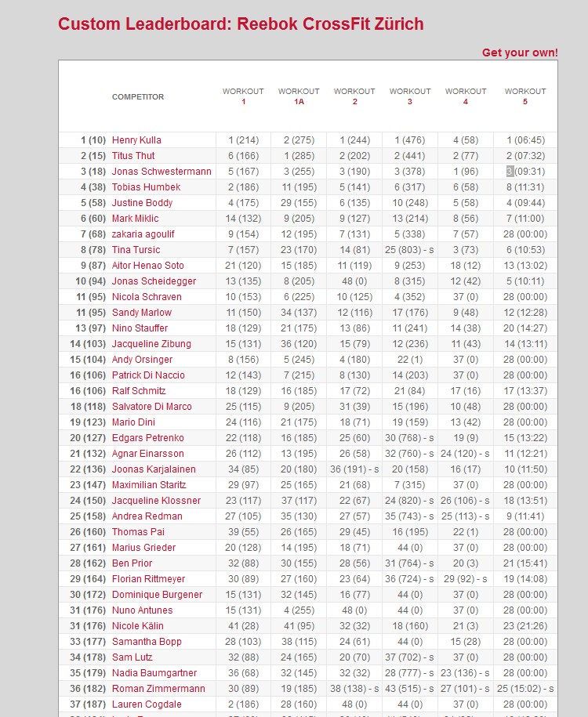588x717 pixels.
Task: Open Agnar Einarsson's profile
Action: [148, 454]
